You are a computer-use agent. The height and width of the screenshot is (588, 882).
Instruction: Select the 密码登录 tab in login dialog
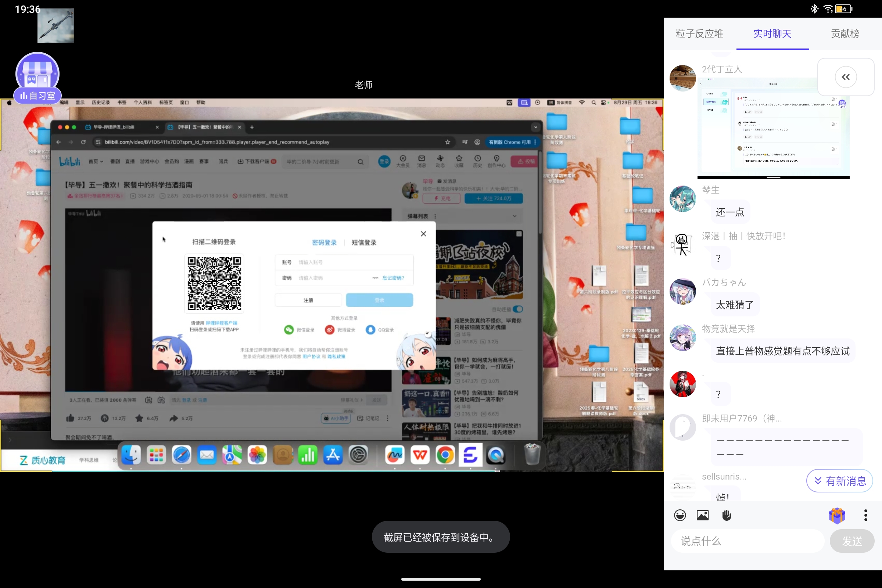coord(324,243)
